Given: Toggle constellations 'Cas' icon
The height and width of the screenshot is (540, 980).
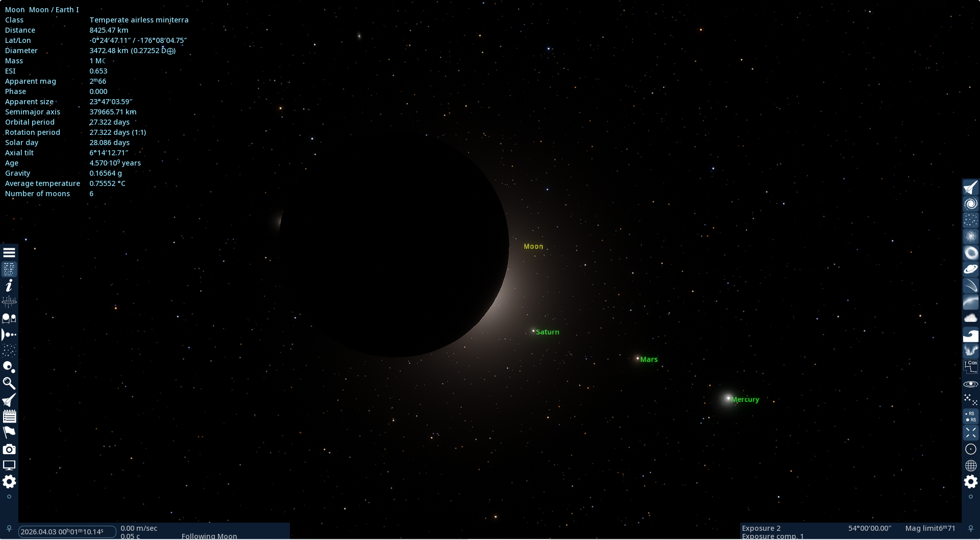Looking at the screenshot, I should (971, 367).
